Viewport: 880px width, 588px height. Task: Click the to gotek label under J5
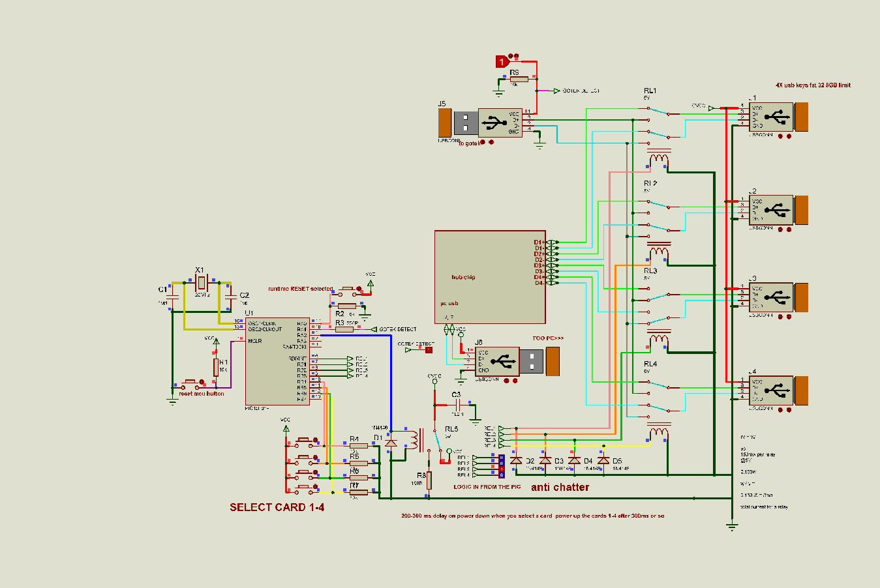click(x=470, y=143)
